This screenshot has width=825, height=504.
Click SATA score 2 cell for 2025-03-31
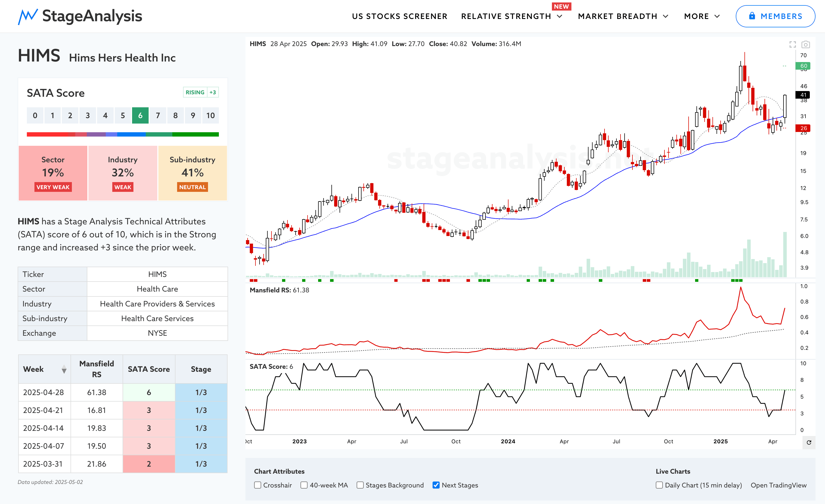click(x=149, y=464)
